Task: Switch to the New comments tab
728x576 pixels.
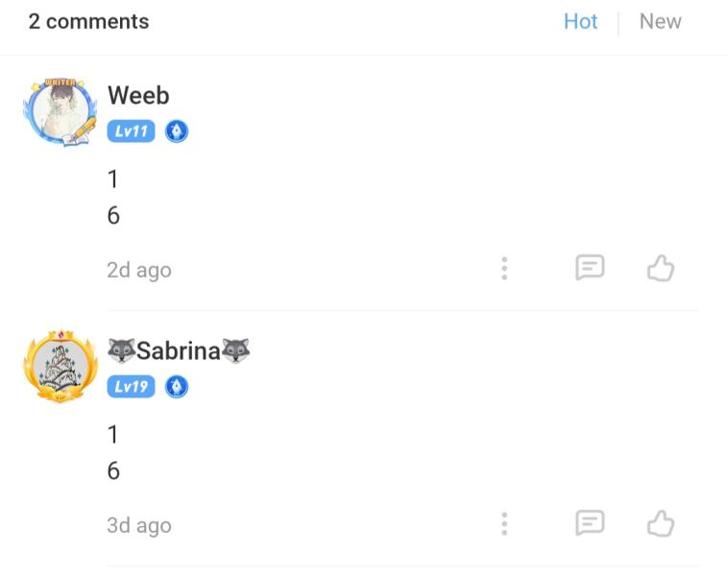Action: [660, 22]
